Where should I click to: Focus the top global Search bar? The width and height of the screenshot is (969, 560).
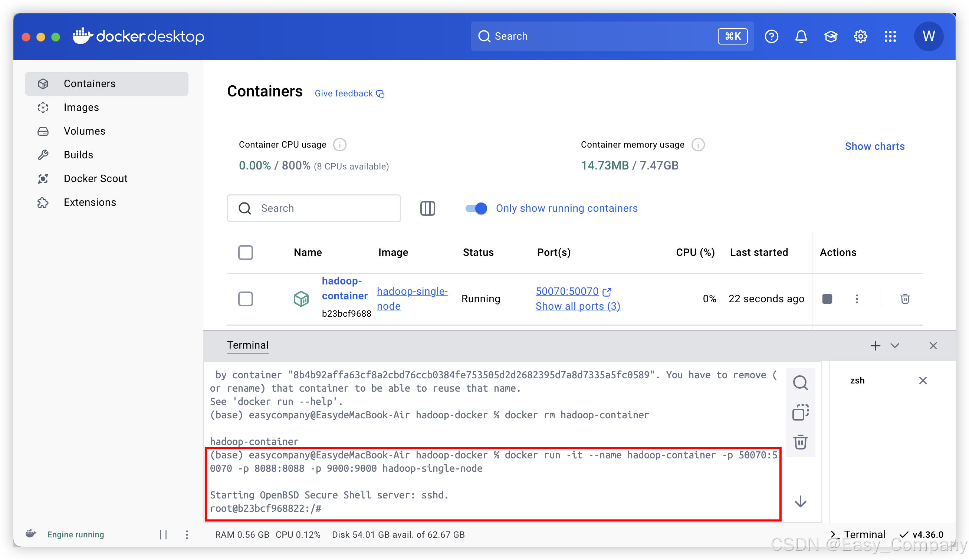click(x=612, y=36)
